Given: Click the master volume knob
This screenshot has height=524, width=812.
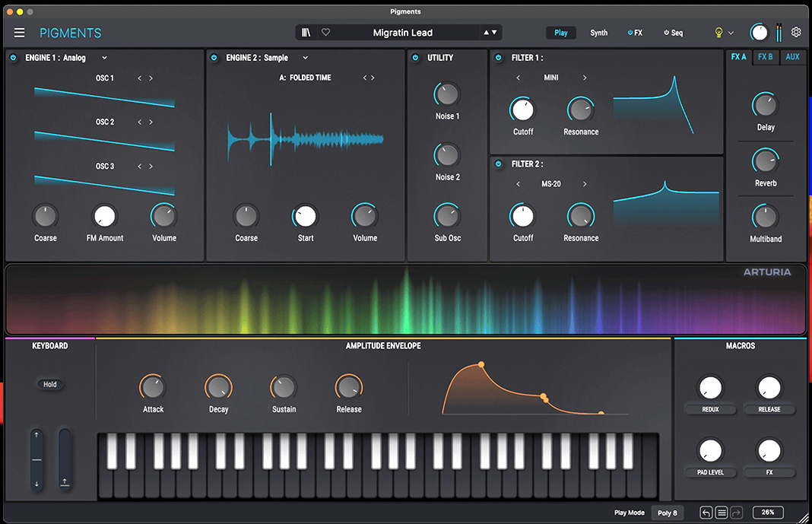Looking at the screenshot, I should point(760,33).
